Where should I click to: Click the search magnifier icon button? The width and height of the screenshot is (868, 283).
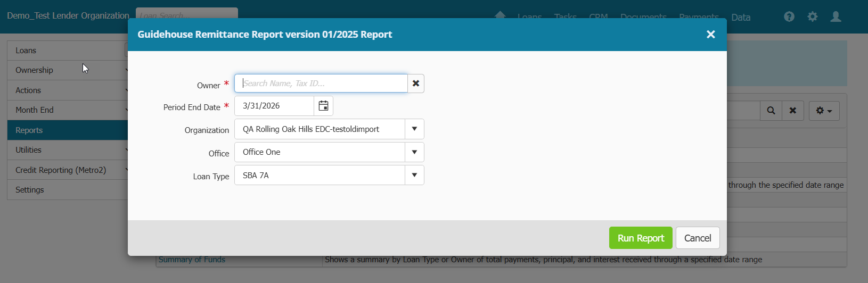(x=771, y=111)
